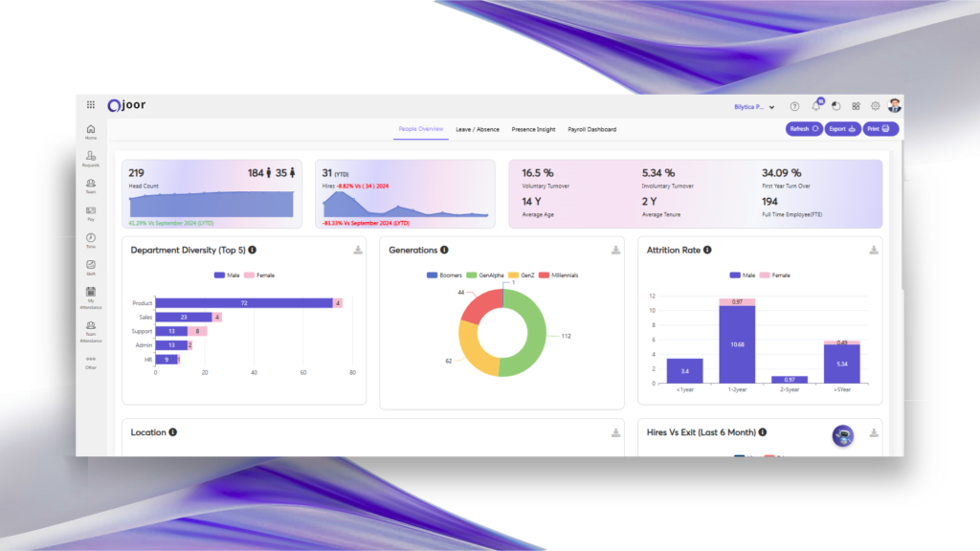Open the app launcher grid menu

coord(91,105)
